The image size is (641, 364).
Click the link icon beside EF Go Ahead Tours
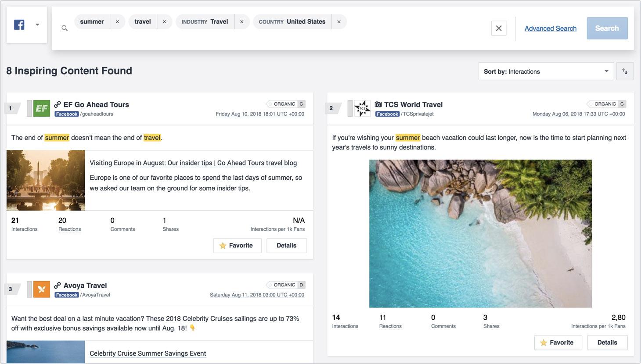(x=58, y=104)
